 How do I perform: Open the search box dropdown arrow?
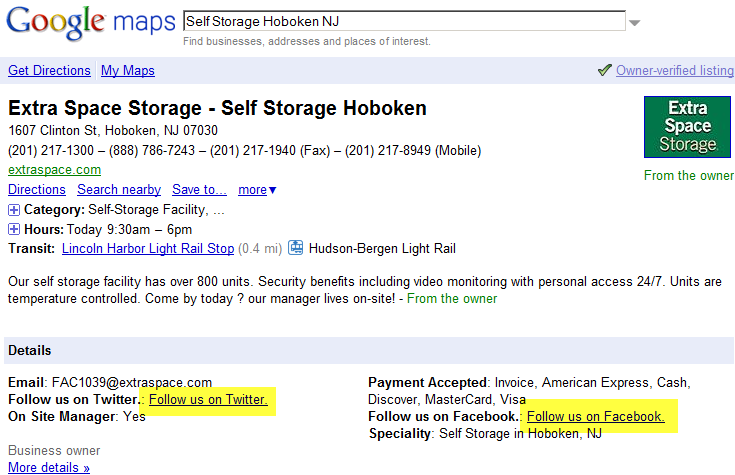point(634,23)
